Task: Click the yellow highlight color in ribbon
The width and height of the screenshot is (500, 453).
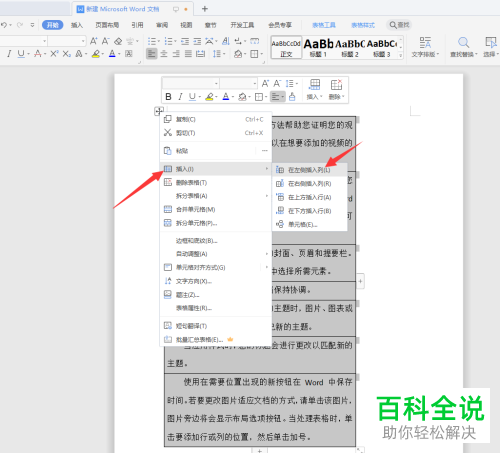Action: (96, 54)
